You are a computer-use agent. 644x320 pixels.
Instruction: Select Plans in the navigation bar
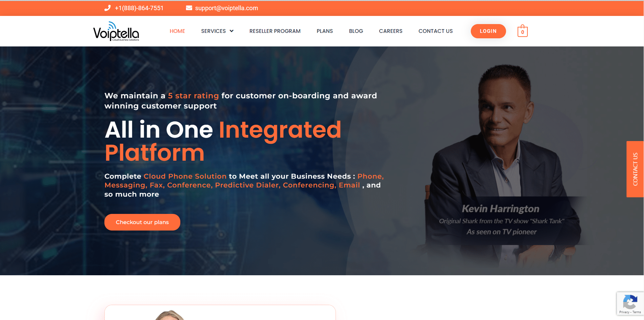point(325,31)
